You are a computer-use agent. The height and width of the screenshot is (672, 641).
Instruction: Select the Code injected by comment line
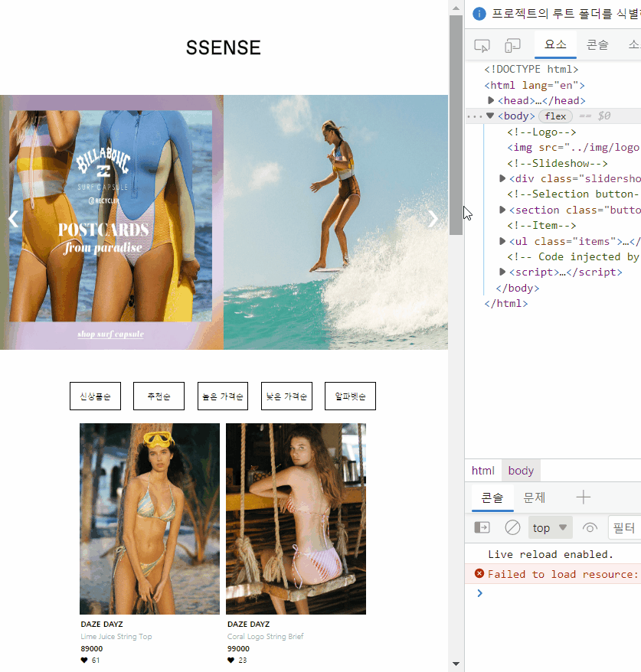(x=574, y=256)
